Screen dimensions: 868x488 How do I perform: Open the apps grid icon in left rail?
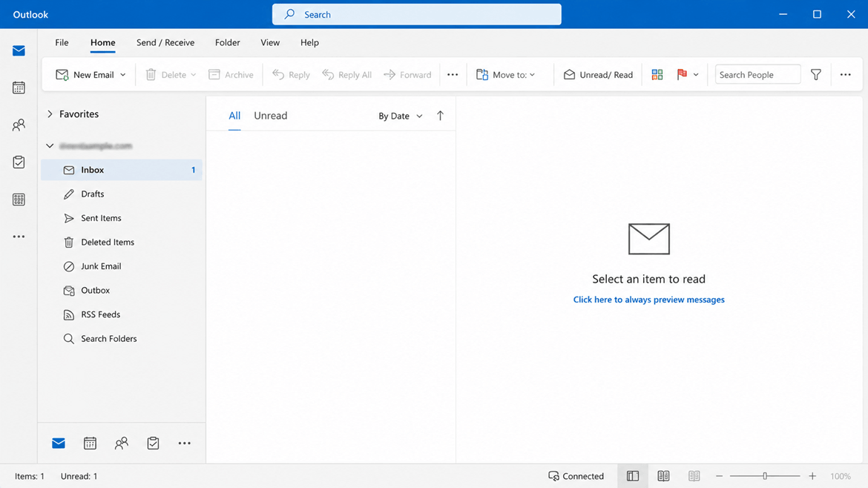click(19, 200)
